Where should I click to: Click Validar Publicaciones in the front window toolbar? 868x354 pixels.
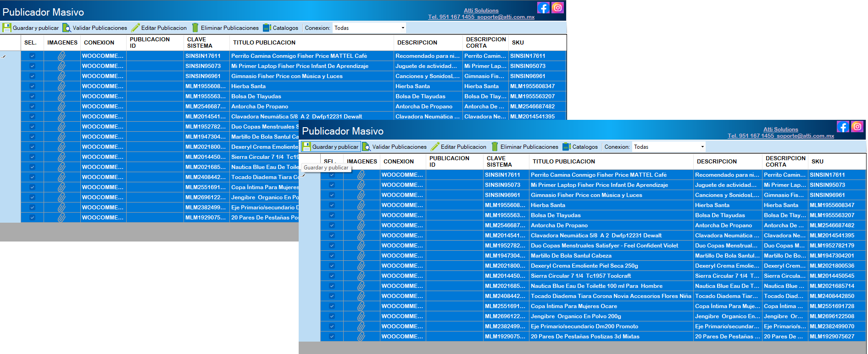(x=395, y=147)
